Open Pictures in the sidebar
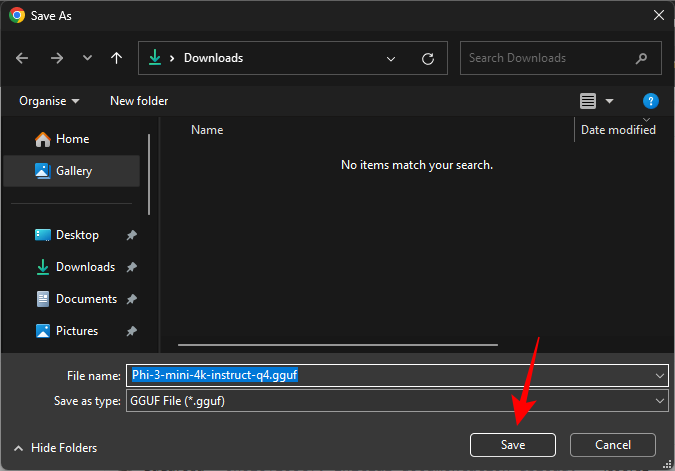Screen dimensions: 675x471 click(x=71, y=331)
